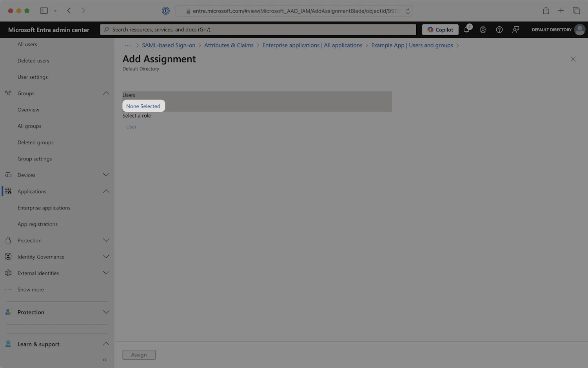Open Group settings in sidebar
This screenshot has height=368, width=588.
click(34, 159)
